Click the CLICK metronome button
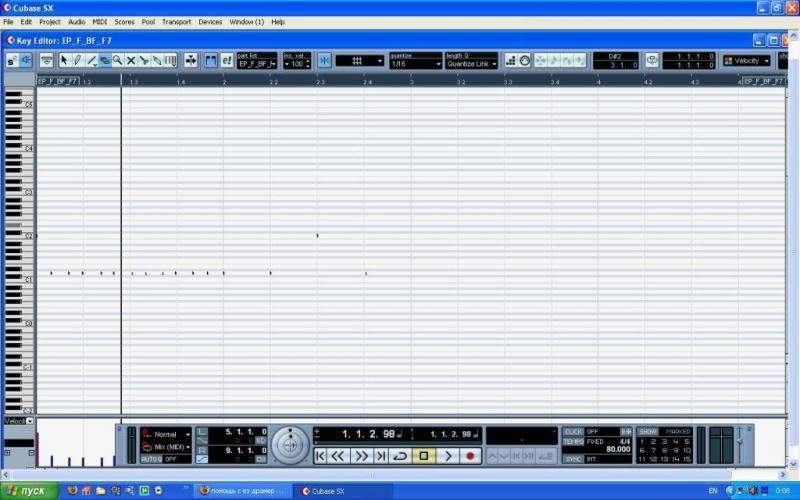 pos(573,432)
